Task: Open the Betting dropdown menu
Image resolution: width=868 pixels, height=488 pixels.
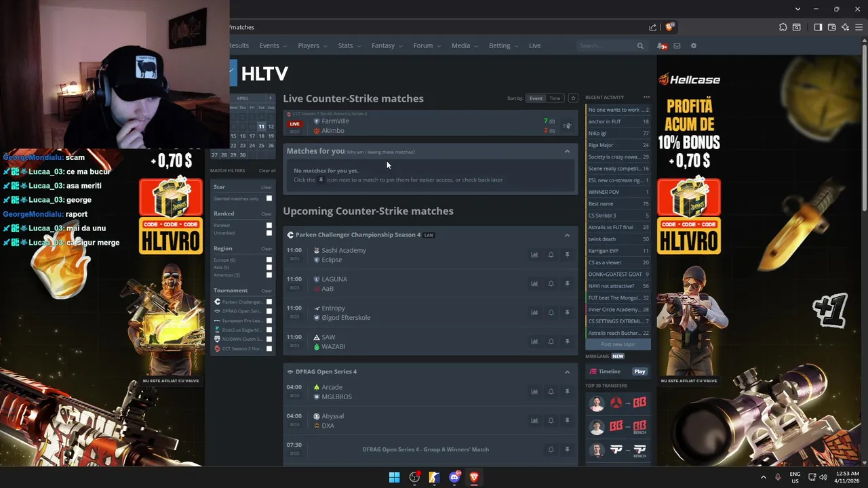Action: (x=504, y=45)
